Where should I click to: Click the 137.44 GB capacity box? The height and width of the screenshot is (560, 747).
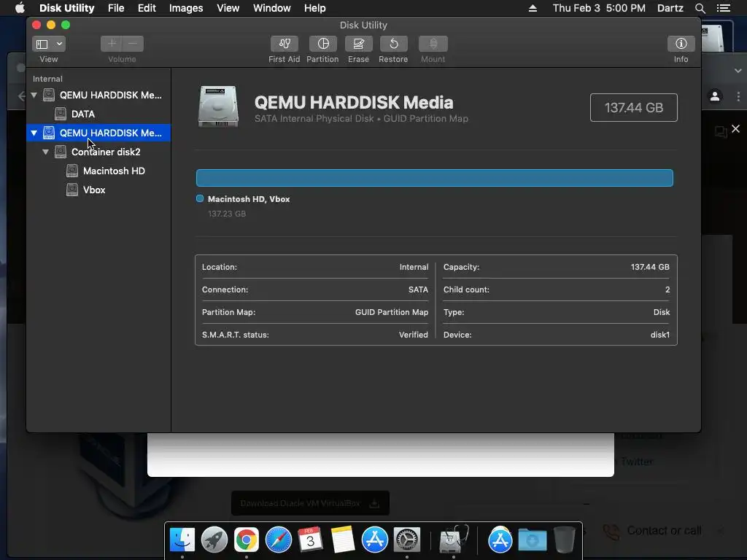pos(634,108)
